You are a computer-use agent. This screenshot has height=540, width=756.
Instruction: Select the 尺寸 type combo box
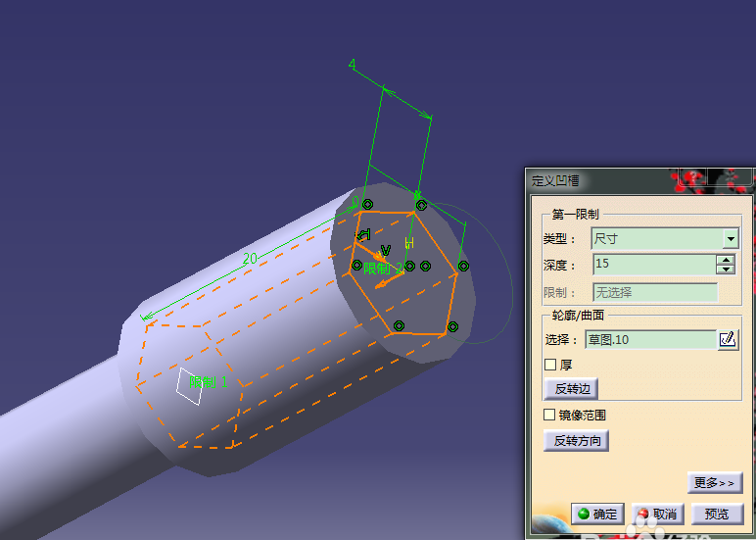coord(665,238)
